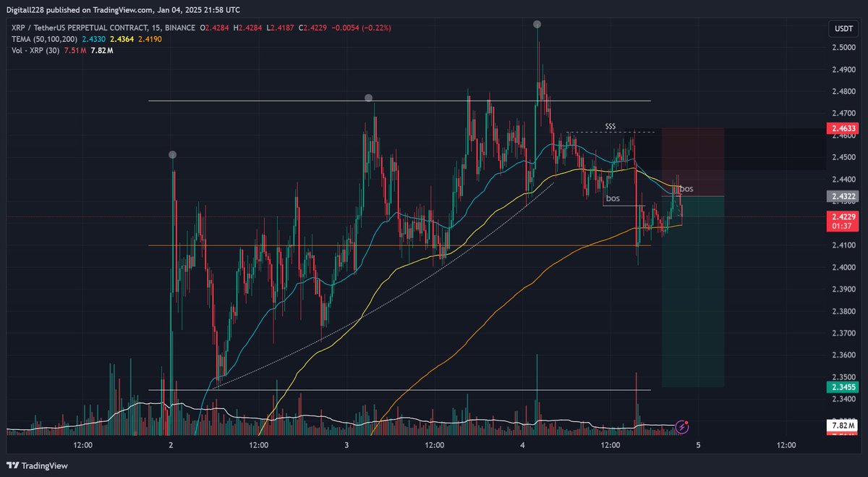Select the lower white horizontal line near 2.3440
The height and width of the screenshot is (477, 868).
point(399,390)
